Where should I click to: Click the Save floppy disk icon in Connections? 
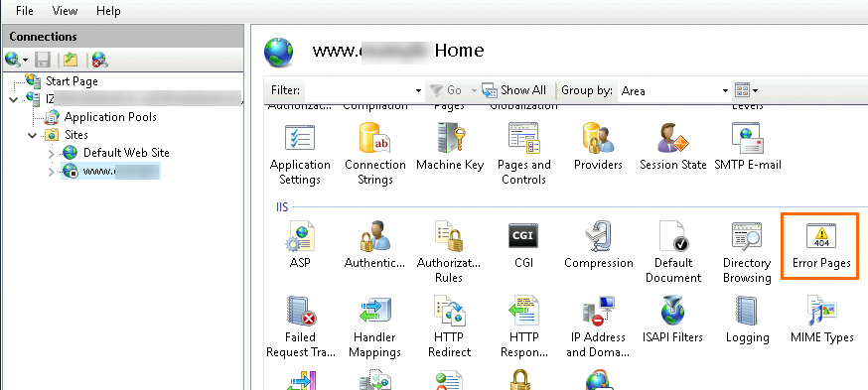click(x=43, y=60)
